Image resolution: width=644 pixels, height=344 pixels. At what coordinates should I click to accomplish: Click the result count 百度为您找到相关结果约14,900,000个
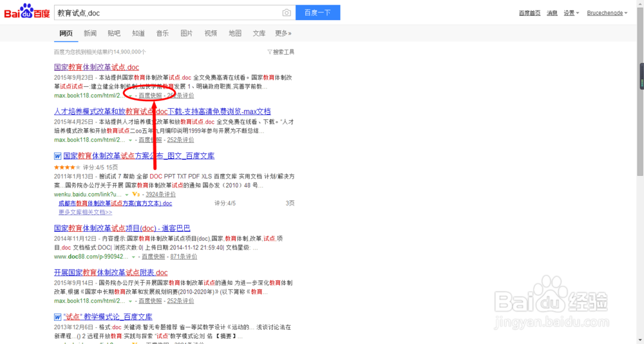[x=100, y=52]
